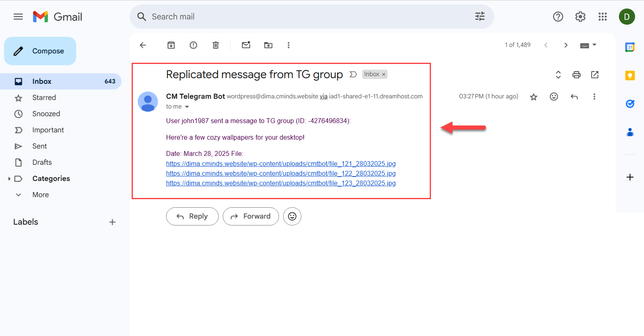Screen dimensions: 644x336
Task: Archive the open email
Action: pos(171,45)
